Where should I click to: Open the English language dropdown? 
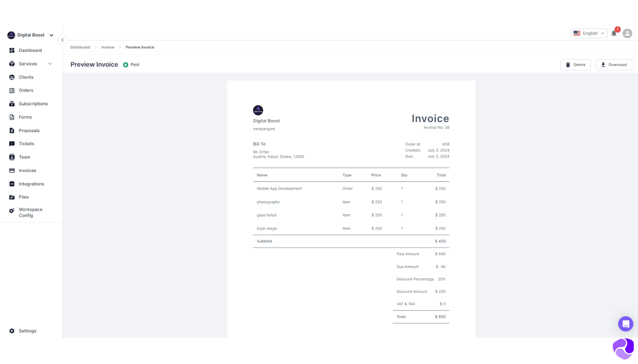(x=589, y=33)
